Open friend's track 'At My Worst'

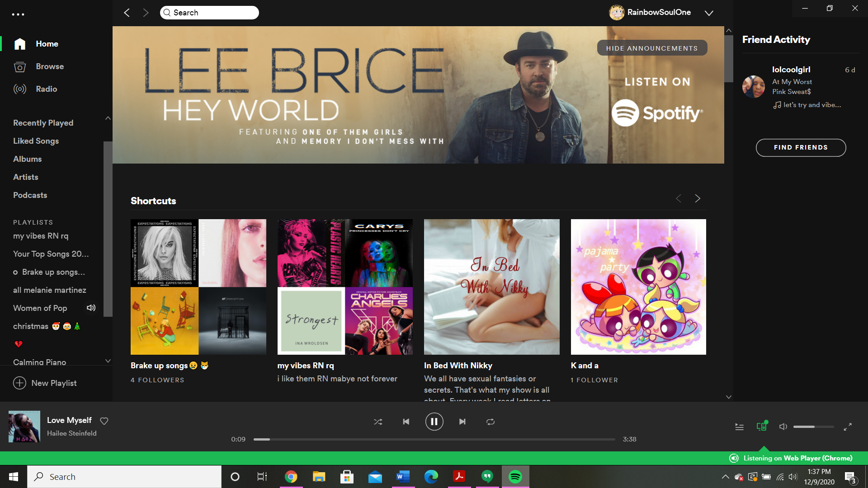792,82
